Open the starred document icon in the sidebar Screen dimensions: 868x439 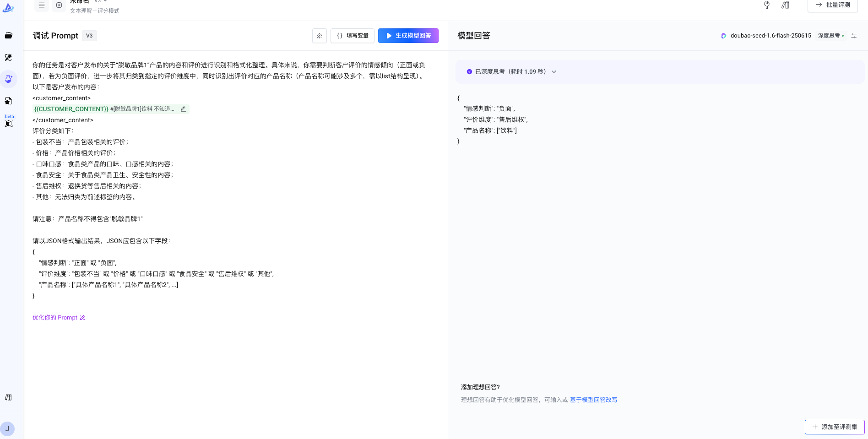point(8,101)
